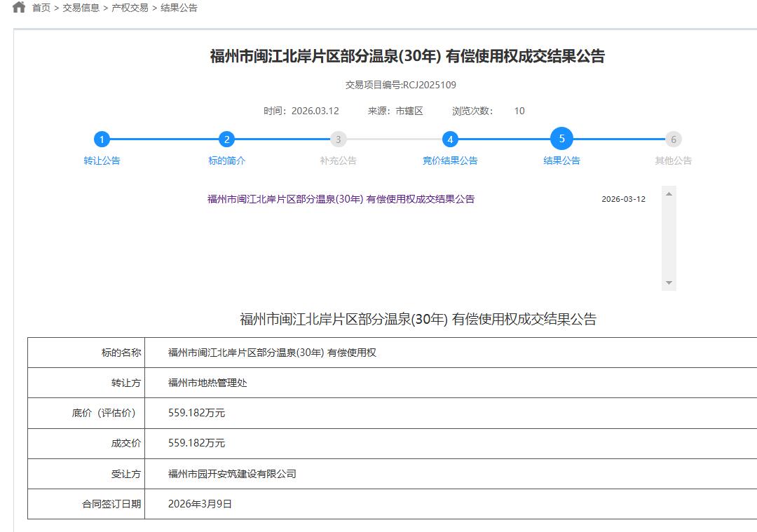757x532 pixels.
Task: Select the active step 5 circle
Action: [561, 139]
